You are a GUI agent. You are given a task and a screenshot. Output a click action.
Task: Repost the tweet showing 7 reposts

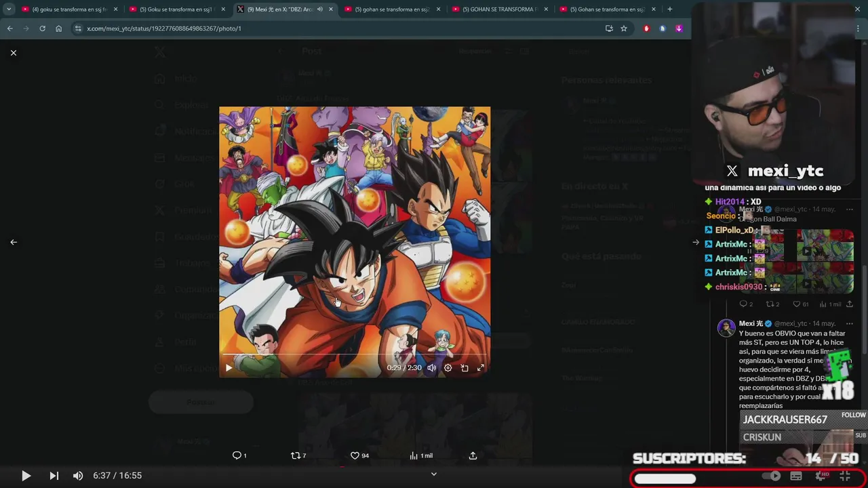tap(298, 455)
